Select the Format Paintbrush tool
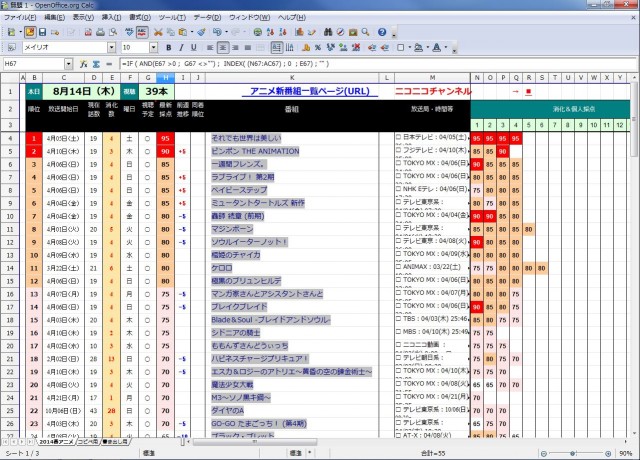Screen dimensions: 640x460 [201, 32]
